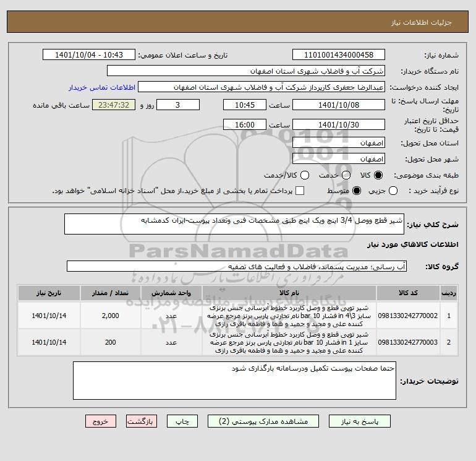Click row 1 need date 1401/10/14
The width and height of the screenshot is (476, 461).
point(49,316)
